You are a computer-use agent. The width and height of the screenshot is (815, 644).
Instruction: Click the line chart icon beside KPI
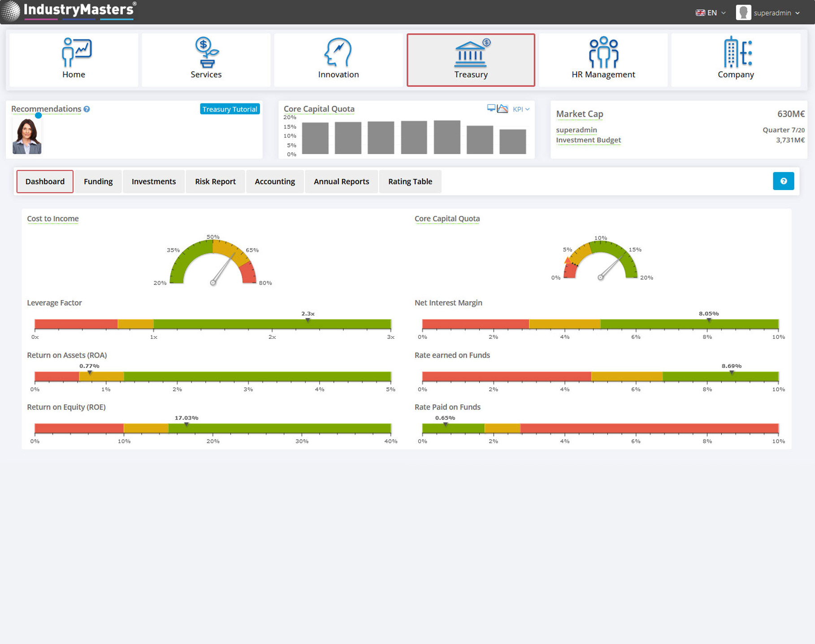click(x=503, y=109)
